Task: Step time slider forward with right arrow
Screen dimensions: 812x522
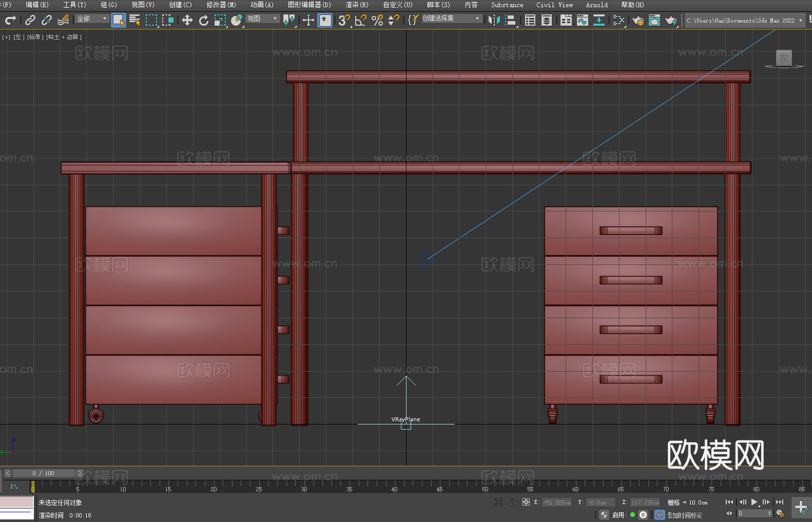Action: [x=80, y=473]
